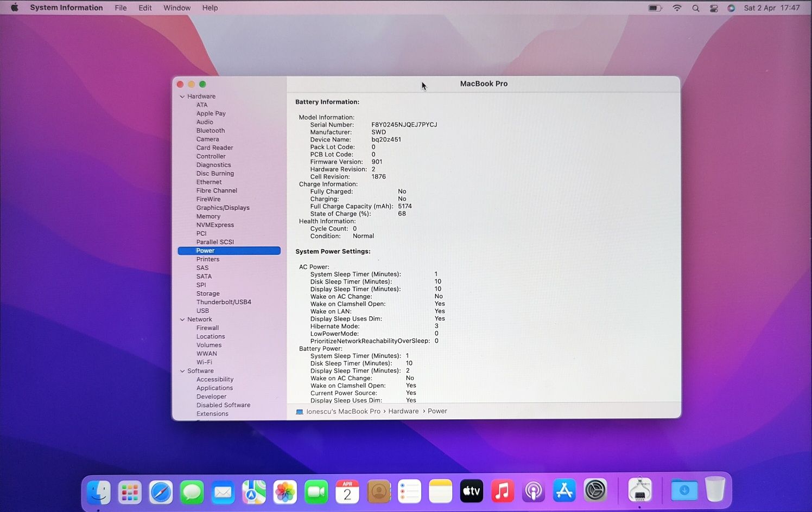Select the highlighted Power item
The width and height of the screenshot is (812, 512).
(x=229, y=251)
